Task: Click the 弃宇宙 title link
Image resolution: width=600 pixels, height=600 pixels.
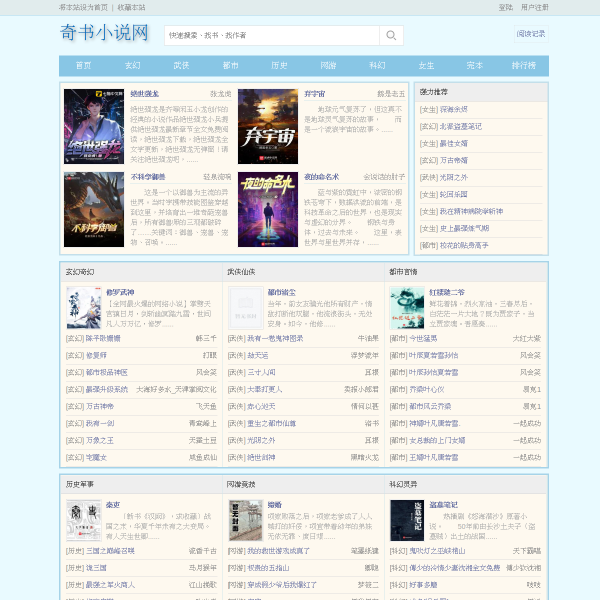Action: [315, 94]
